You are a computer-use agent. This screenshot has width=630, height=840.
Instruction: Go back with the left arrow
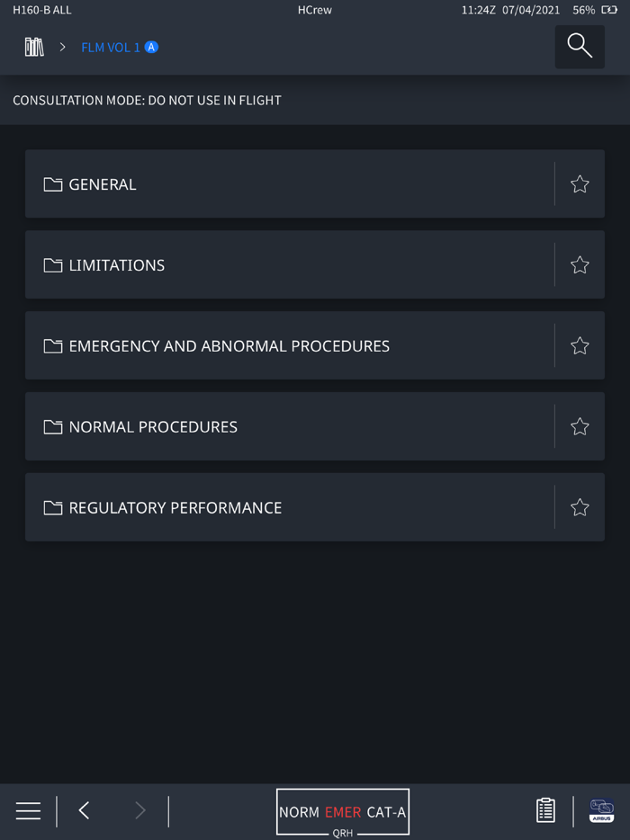tap(84, 810)
